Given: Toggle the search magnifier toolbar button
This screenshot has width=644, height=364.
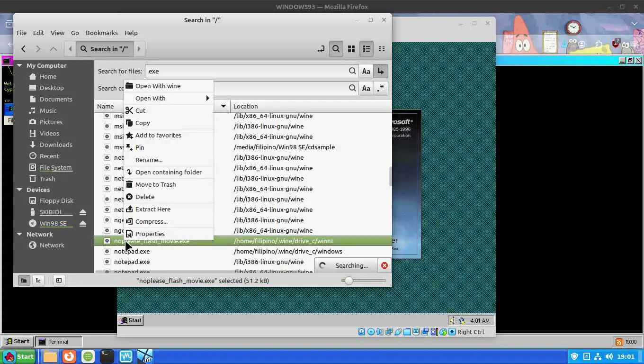Looking at the screenshot, I should coord(336,49).
